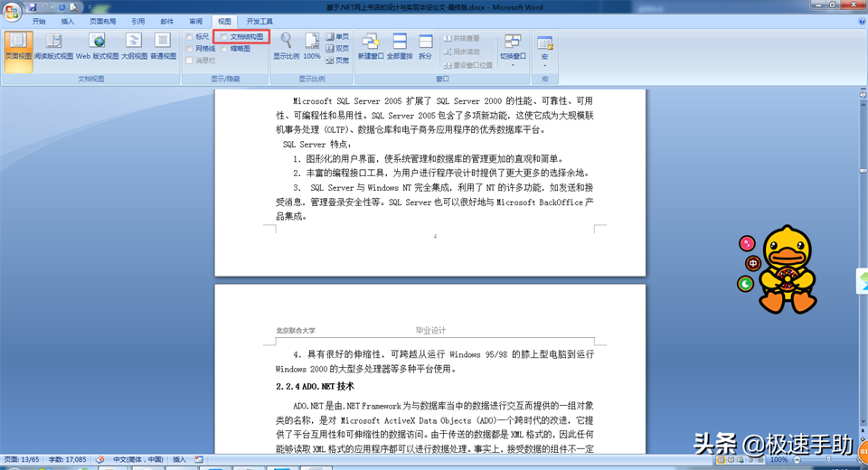The image size is (868, 470).
Task: Switch to the Insert tab (插入)
Action: pos(68,21)
